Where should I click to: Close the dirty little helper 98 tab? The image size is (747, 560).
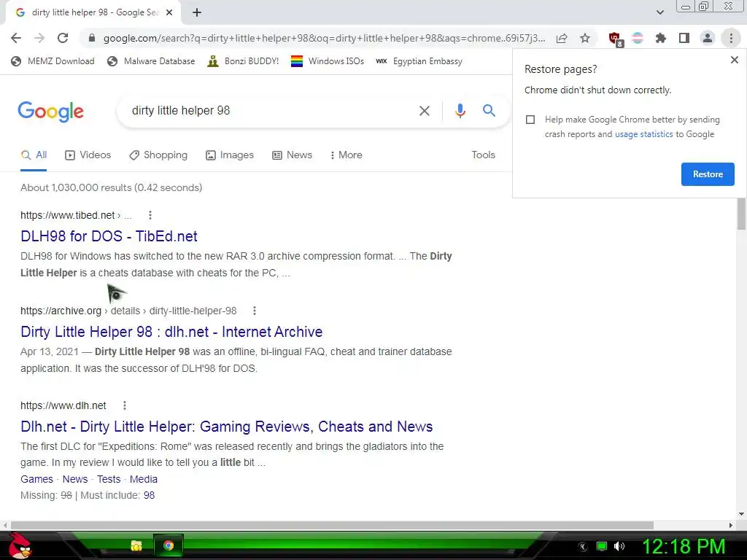169,12
